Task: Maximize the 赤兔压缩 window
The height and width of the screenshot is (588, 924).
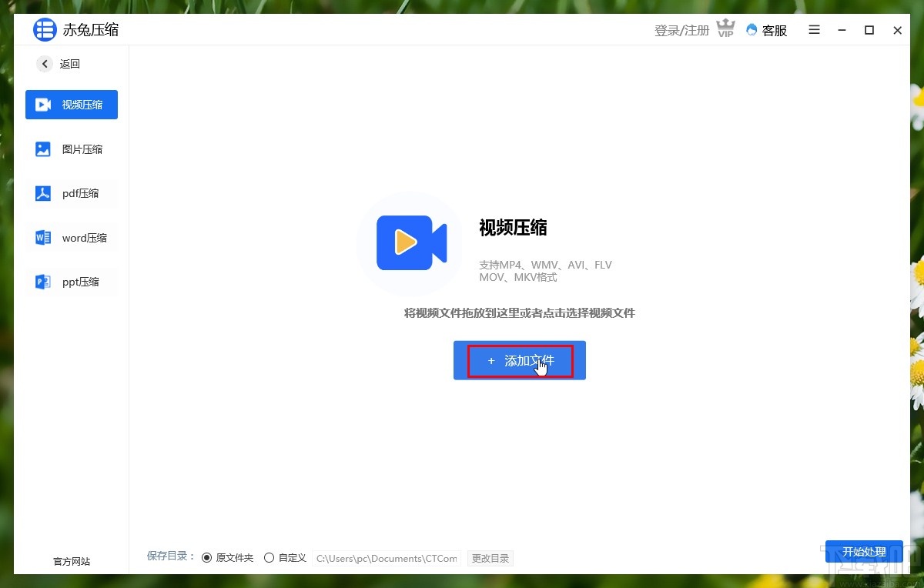Action: (x=869, y=30)
